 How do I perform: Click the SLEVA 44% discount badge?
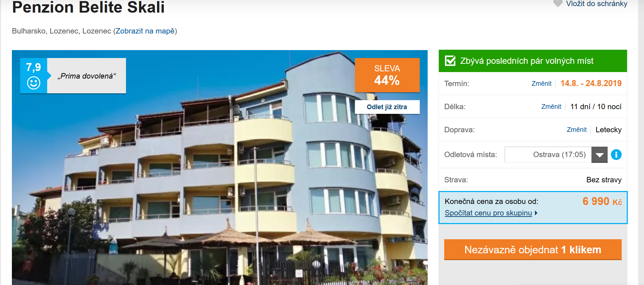(387, 75)
